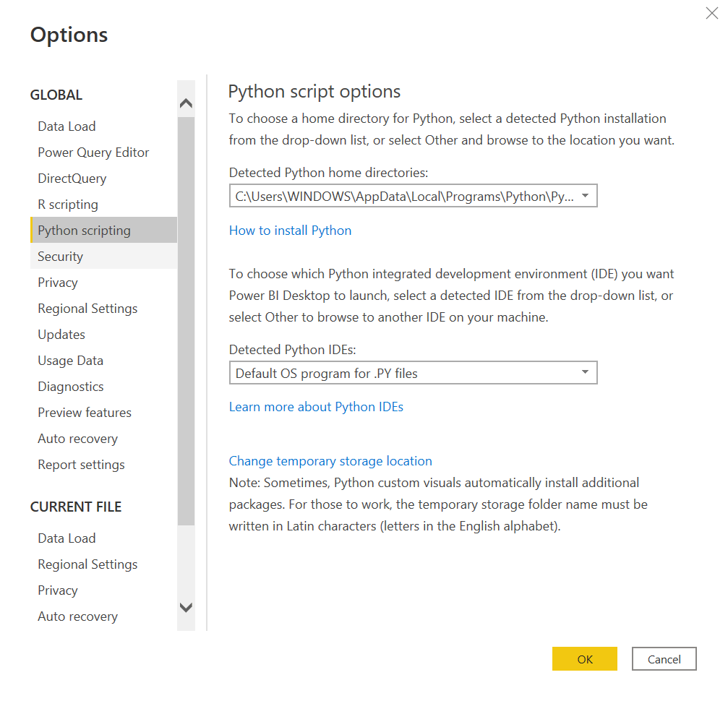Viewport: 728px width, 701px height.
Task: Select Global Regional Settings
Action: click(87, 309)
